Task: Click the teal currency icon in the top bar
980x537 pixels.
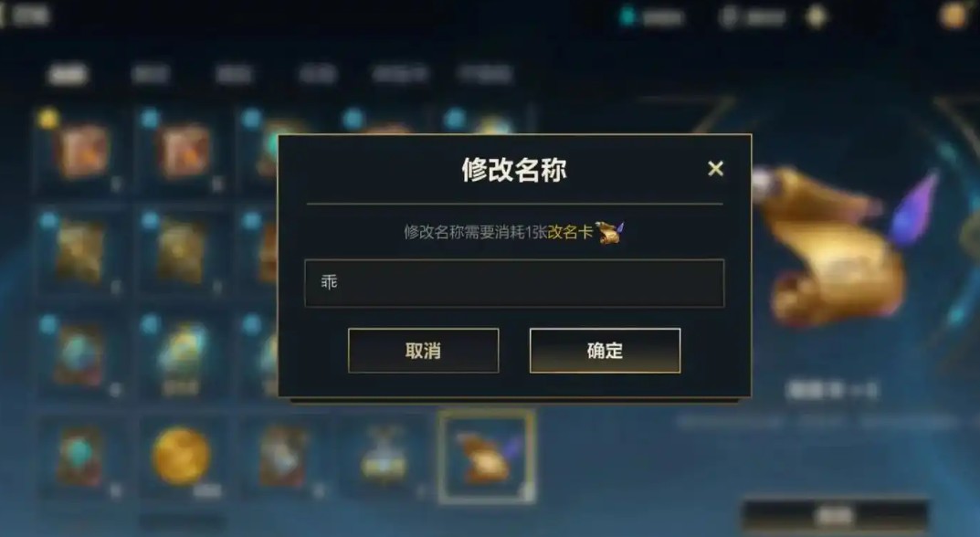Action: pyautogui.click(x=627, y=16)
